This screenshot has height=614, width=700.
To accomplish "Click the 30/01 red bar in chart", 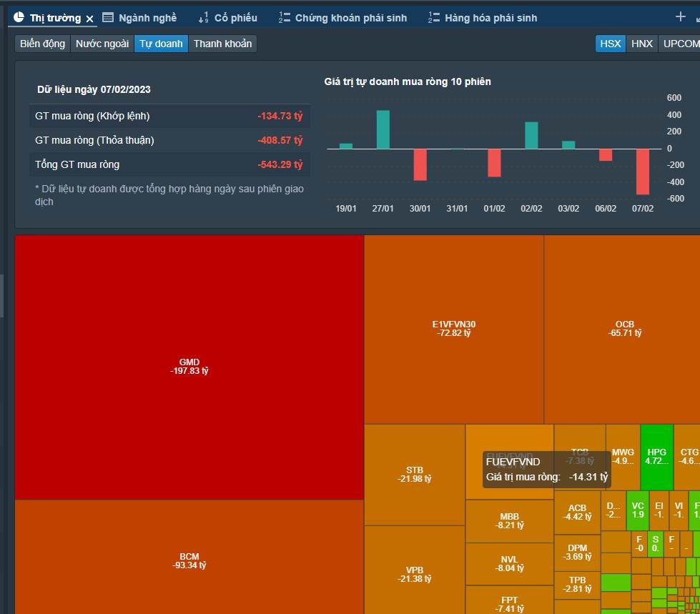I will tap(420, 164).
